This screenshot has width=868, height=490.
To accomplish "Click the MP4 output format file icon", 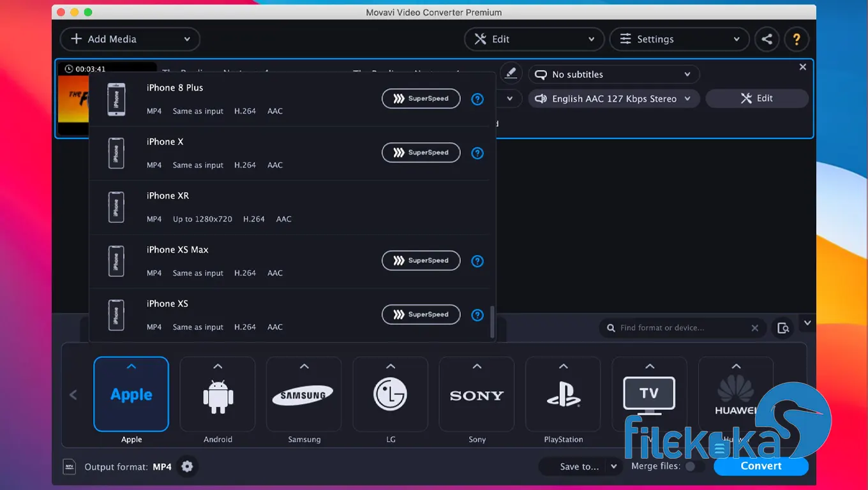I will [x=69, y=467].
